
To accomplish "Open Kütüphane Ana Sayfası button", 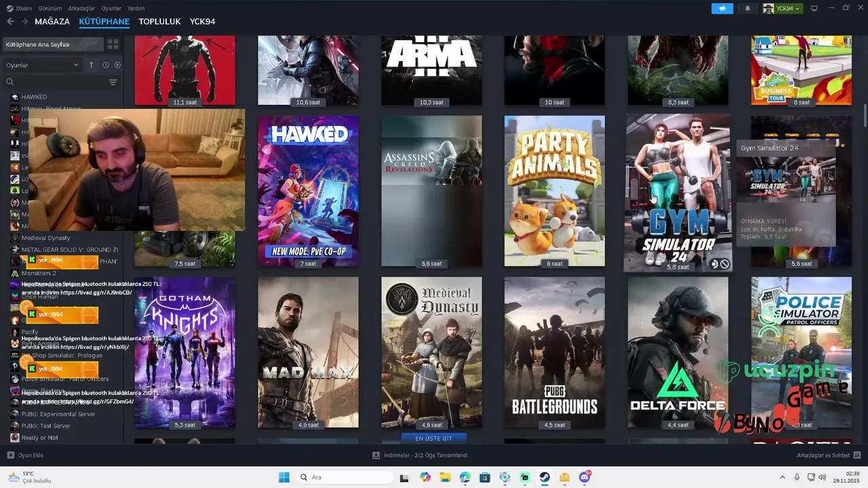I will coord(53,44).
